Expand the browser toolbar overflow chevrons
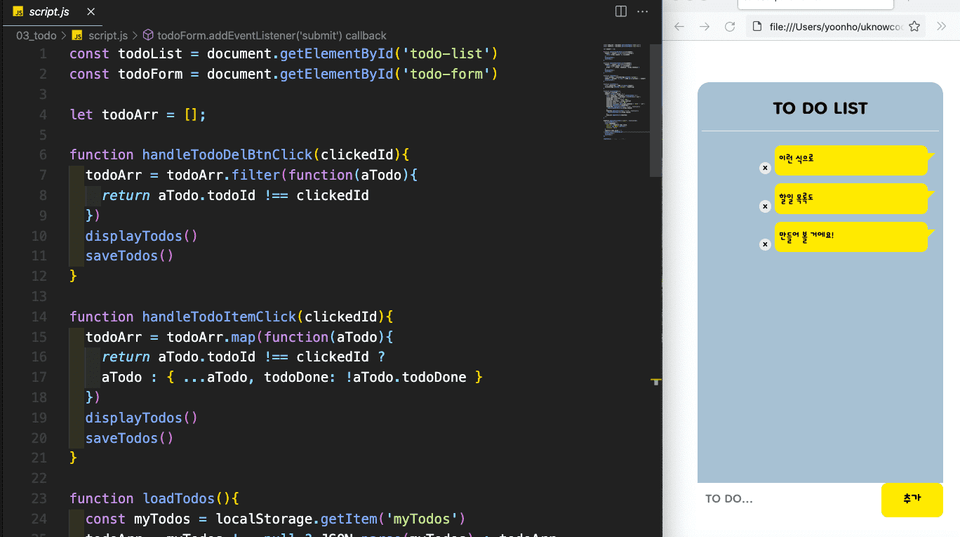 942,26
